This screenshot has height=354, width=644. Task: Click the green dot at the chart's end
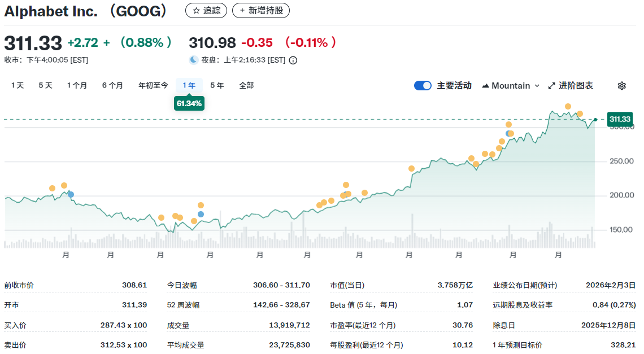pos(595,120)
